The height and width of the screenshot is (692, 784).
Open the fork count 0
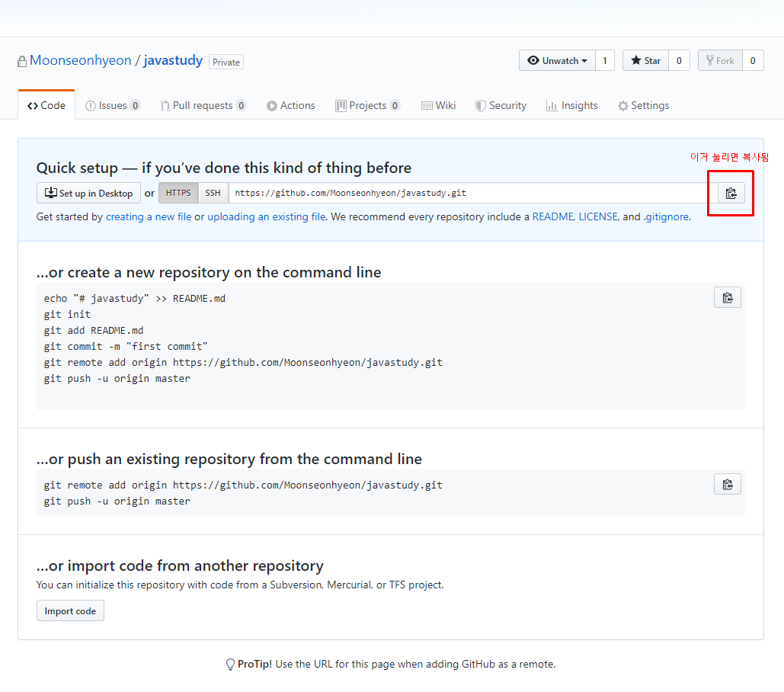click(753, 60)
